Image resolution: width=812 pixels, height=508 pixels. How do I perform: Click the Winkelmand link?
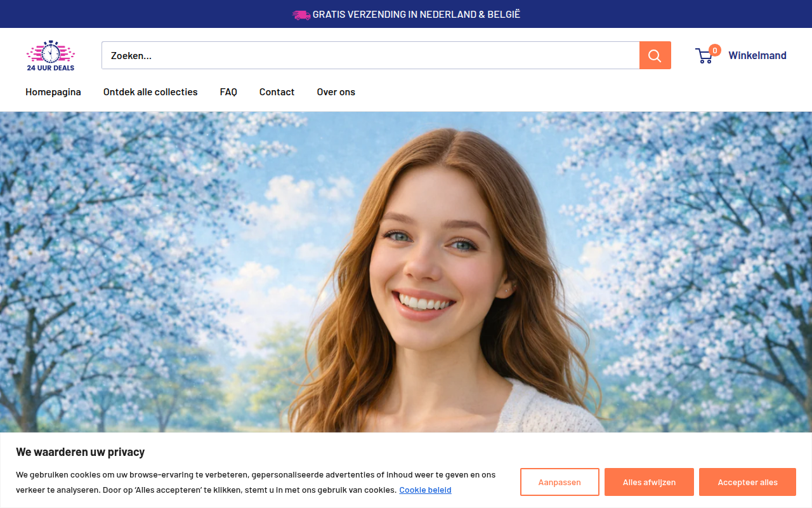757,55
